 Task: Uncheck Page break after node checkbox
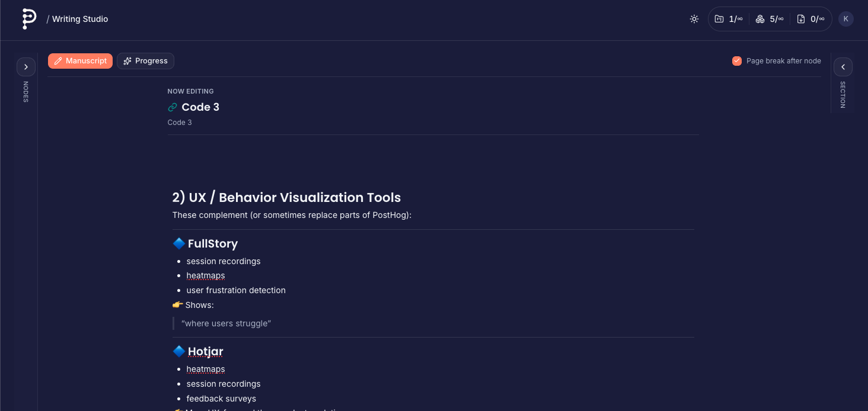point(737,61)
